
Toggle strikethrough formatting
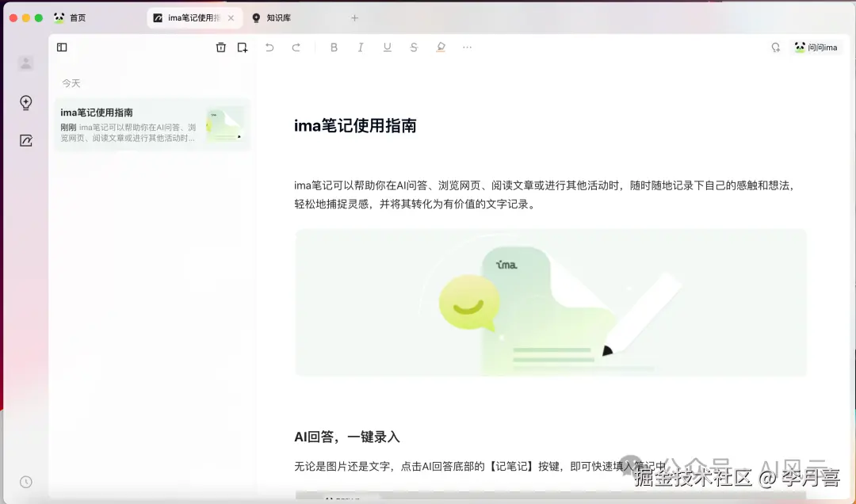click(x=413, y=47)
